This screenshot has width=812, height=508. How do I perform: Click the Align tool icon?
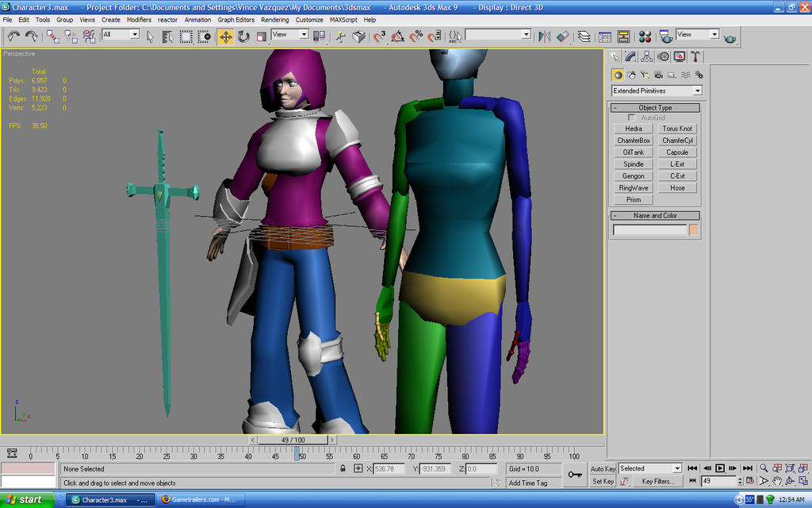point(562,37)
